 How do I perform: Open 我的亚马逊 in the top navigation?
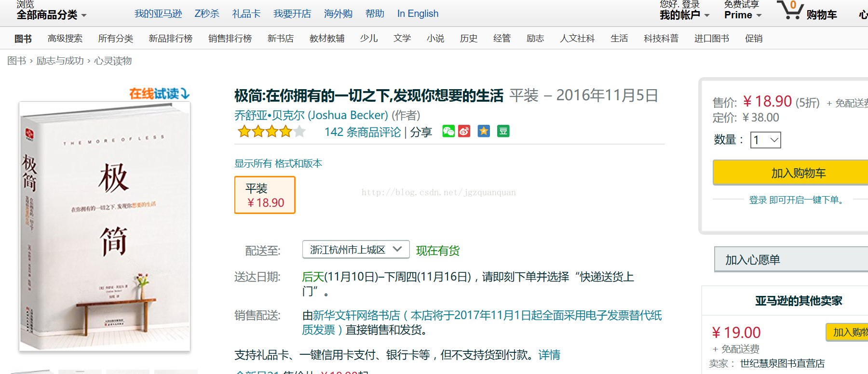(158, 13)
